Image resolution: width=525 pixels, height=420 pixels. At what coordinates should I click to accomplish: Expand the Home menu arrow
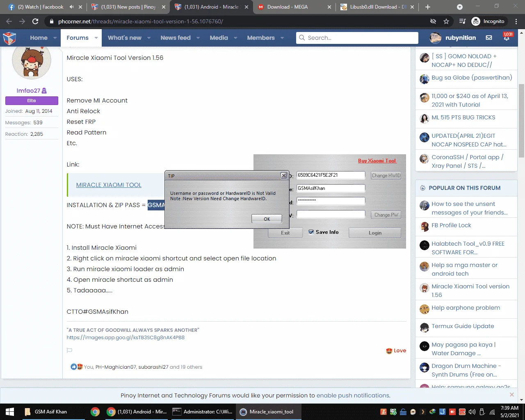click(x=55, y=38)
